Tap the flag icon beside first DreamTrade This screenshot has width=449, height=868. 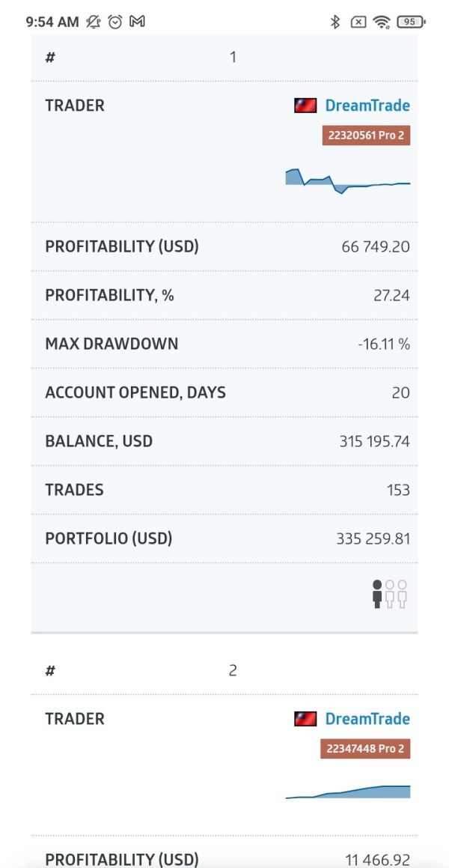[x=305, y=106]
